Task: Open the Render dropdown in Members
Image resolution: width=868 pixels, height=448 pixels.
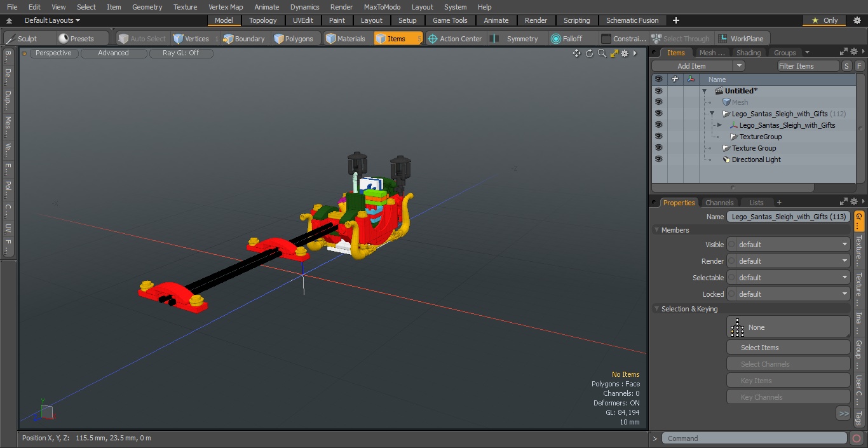Action: (788, 261)
